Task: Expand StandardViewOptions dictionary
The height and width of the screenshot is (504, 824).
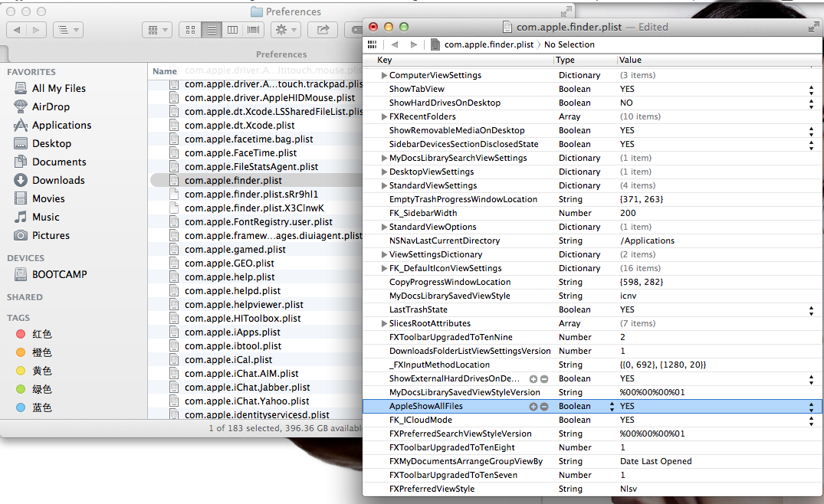Action: (x=384, y=227)
